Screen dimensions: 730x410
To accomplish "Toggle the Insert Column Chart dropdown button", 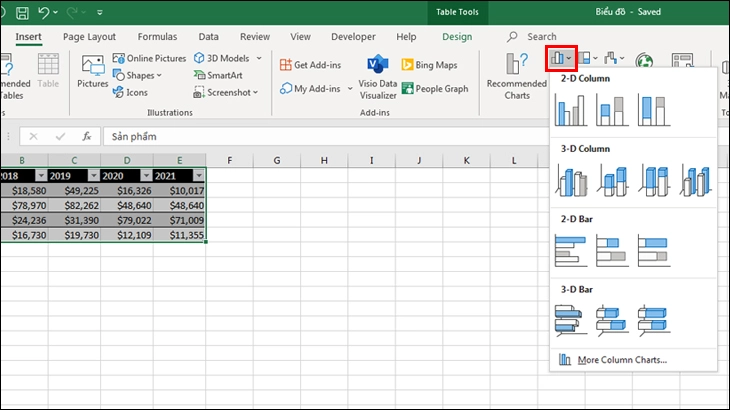I will pos(560,60).
